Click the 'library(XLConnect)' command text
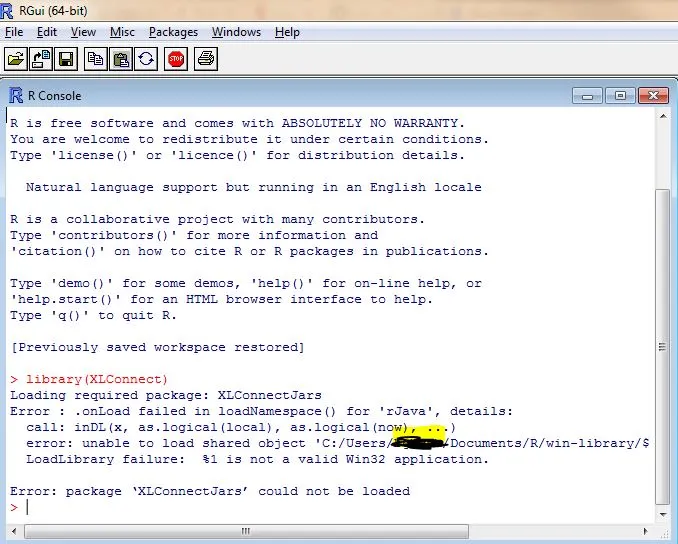 (x=96, y=379)
